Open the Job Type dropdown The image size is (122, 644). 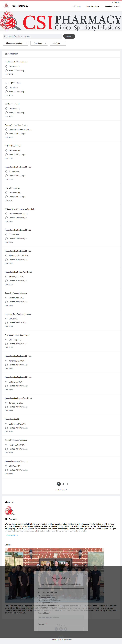[58, 43]
